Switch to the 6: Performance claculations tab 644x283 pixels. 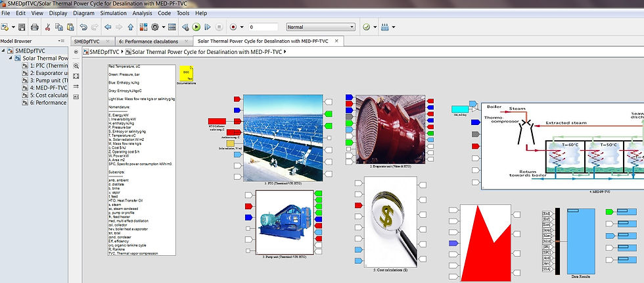coord(149,41)
